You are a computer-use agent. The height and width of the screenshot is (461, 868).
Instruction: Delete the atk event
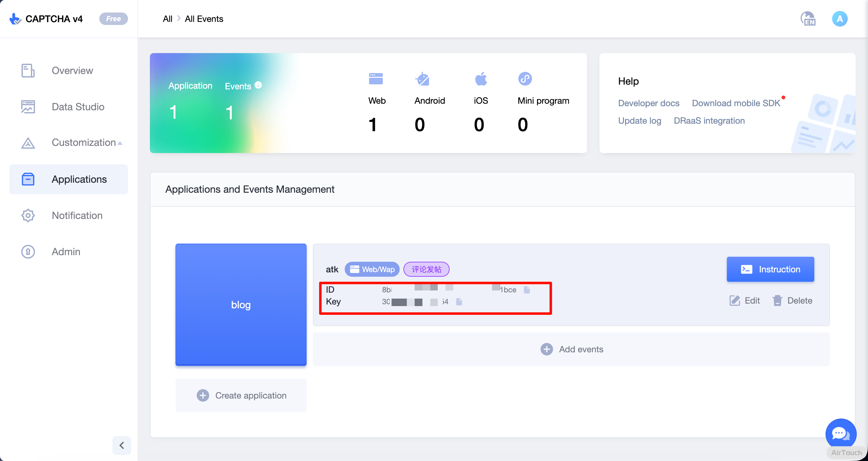[x=792, y=300]
